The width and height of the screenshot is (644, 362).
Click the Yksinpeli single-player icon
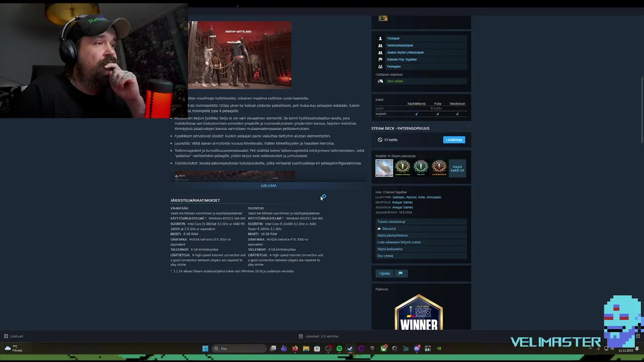380,38
